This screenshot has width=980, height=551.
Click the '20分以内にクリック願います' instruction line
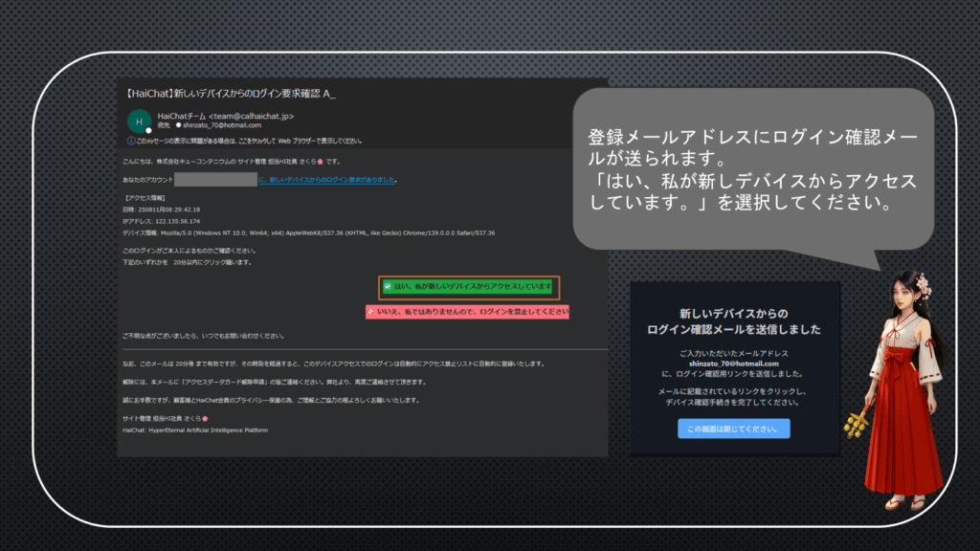coord(188,262)
